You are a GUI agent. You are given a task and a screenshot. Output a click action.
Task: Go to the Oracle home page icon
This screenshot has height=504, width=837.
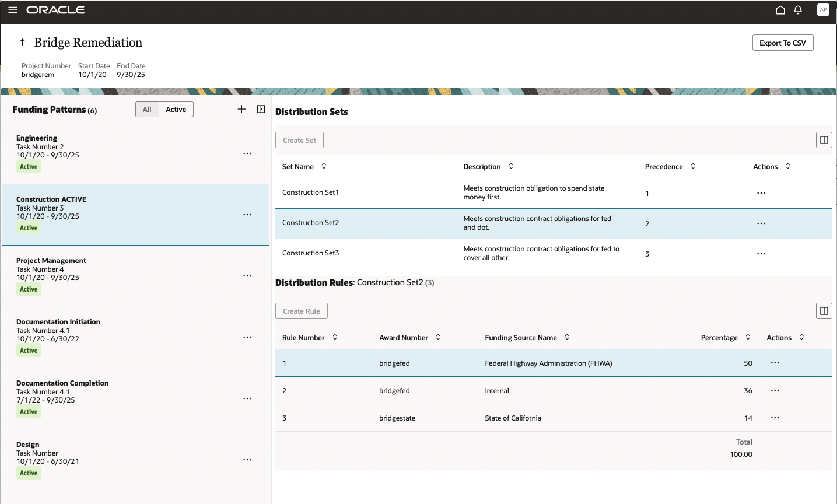[780, 10]
